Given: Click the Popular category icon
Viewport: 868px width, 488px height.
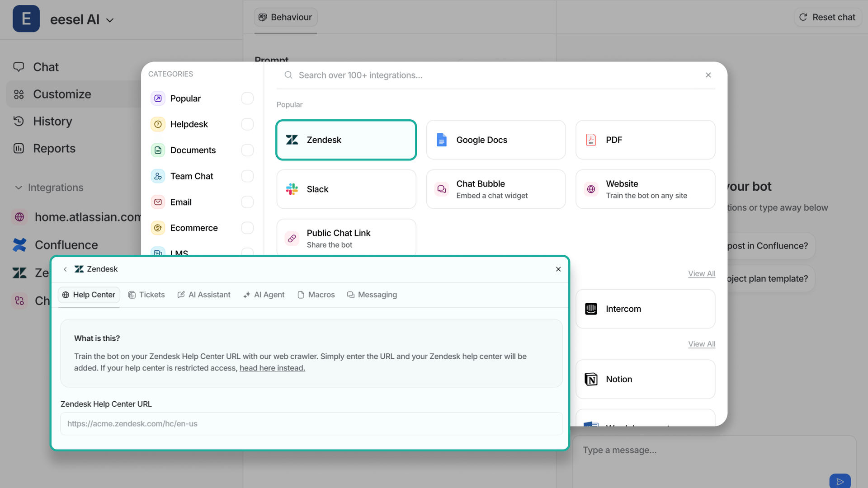Looking at the screenshot, I should point(158,99).
